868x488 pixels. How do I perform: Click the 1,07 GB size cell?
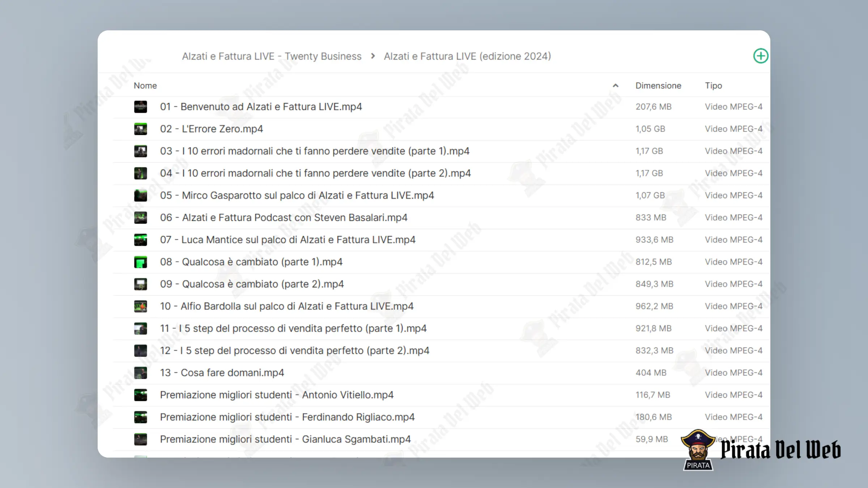[650, 196]
